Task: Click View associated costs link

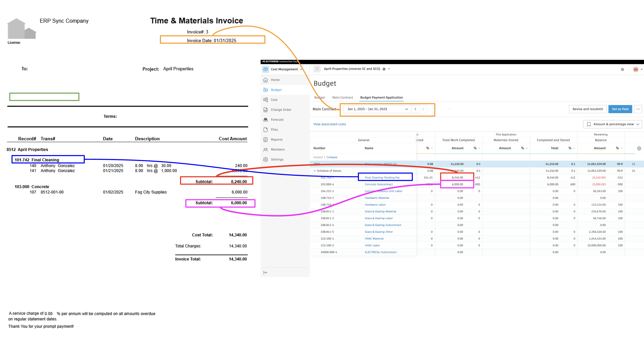Action: click(329, 124)
